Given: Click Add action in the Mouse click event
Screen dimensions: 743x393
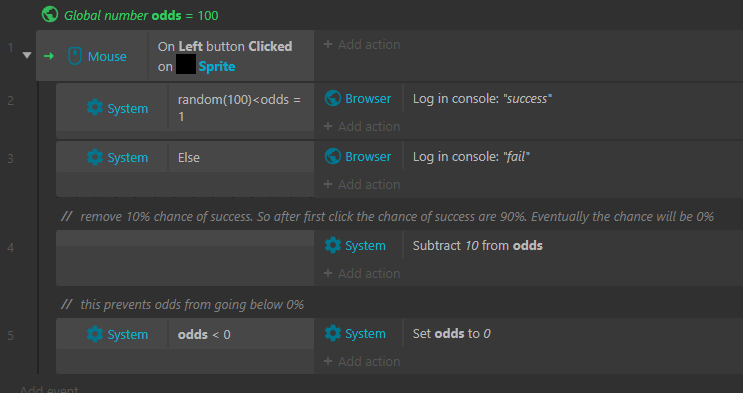Looking at the screenshot, I should point(362,44).
